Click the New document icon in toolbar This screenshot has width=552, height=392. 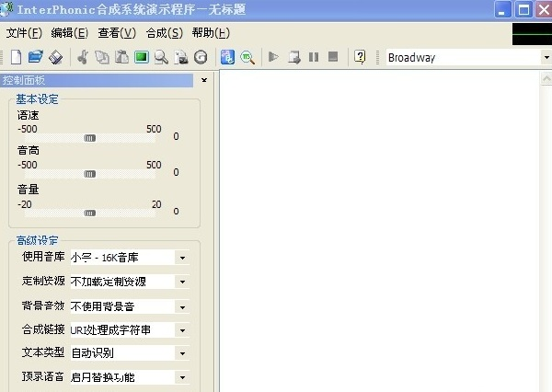click(16, 57)
